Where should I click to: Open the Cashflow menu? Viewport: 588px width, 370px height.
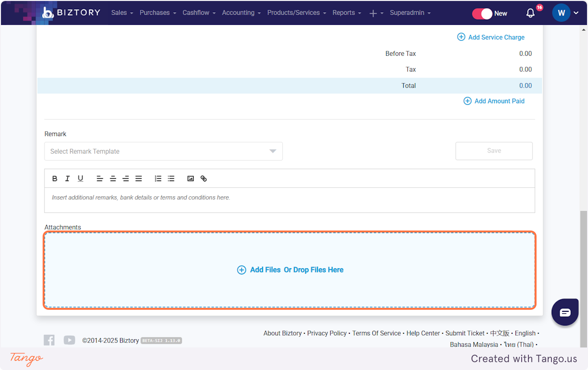(x=199, y=13)
